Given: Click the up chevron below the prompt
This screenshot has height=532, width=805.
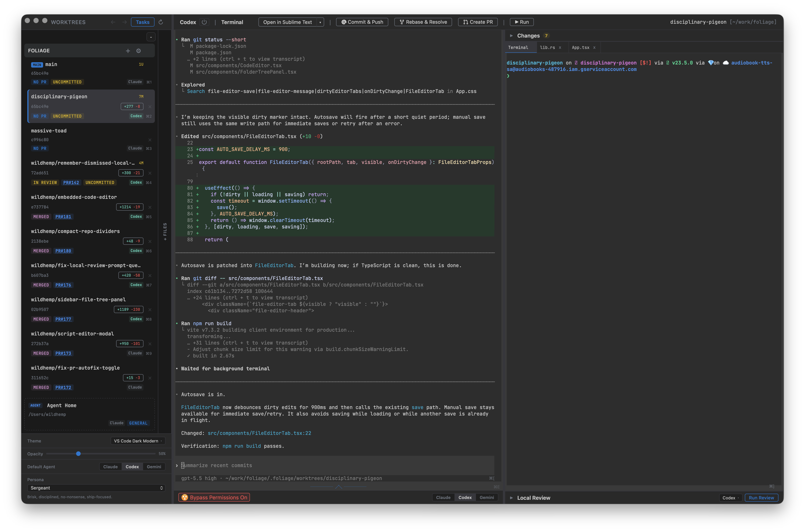Looking at the screenshot, I should [338, 486].
